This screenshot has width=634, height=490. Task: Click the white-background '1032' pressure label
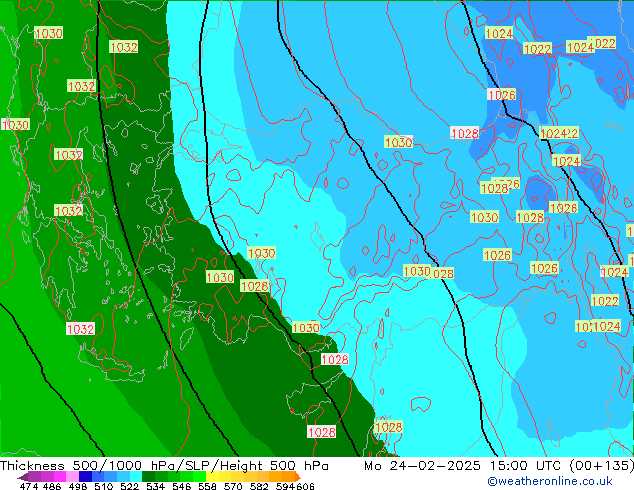(80, 329)
